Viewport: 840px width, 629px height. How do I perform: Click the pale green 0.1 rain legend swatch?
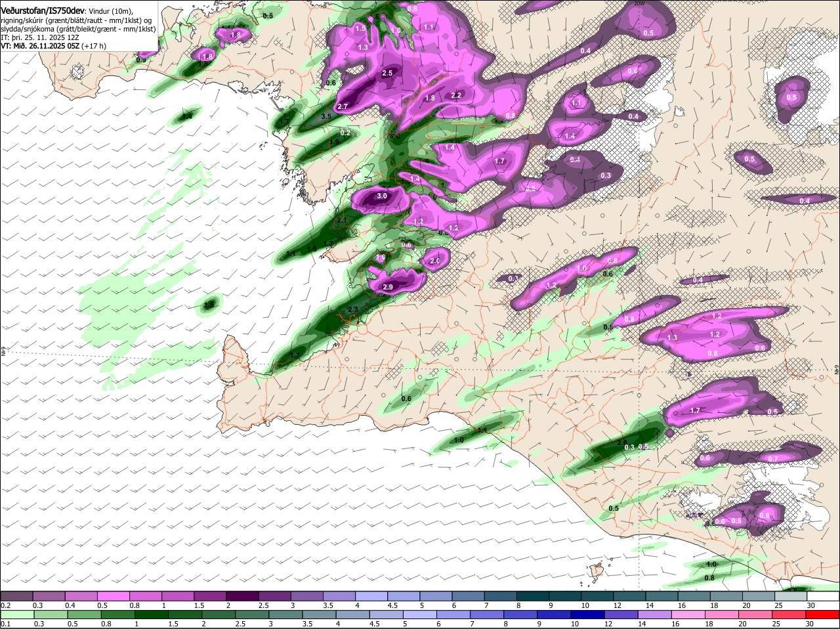pos(16,615)
